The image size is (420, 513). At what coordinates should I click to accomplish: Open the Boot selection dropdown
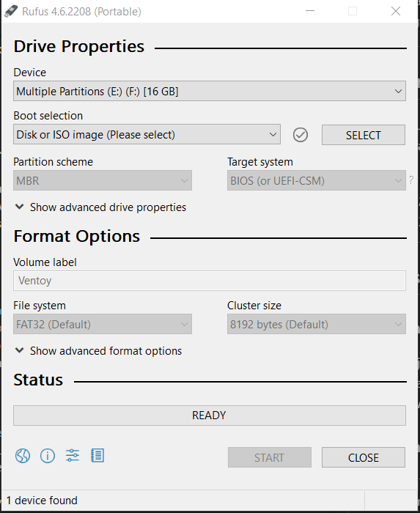coord(147,134)
